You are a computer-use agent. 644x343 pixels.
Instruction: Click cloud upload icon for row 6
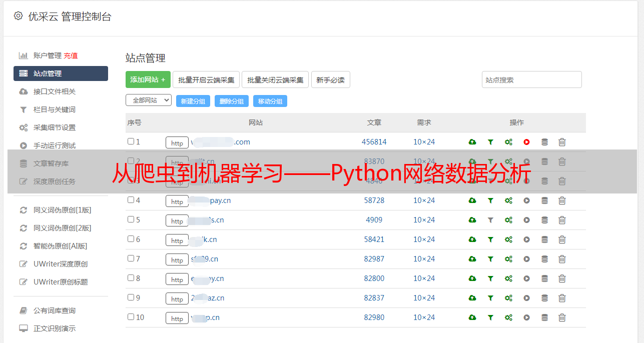472,239
